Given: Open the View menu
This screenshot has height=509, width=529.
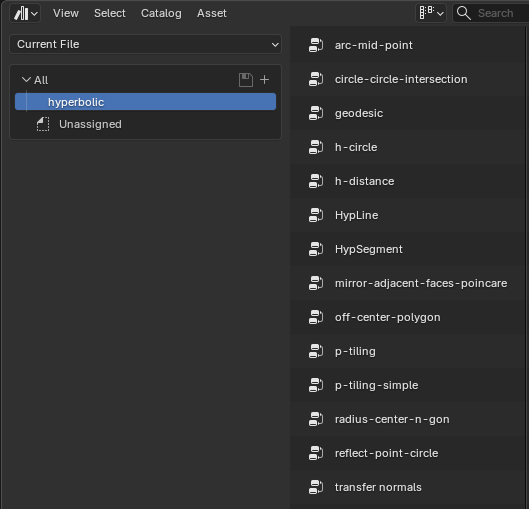Looking at the screenshot, I should (66, 13).
